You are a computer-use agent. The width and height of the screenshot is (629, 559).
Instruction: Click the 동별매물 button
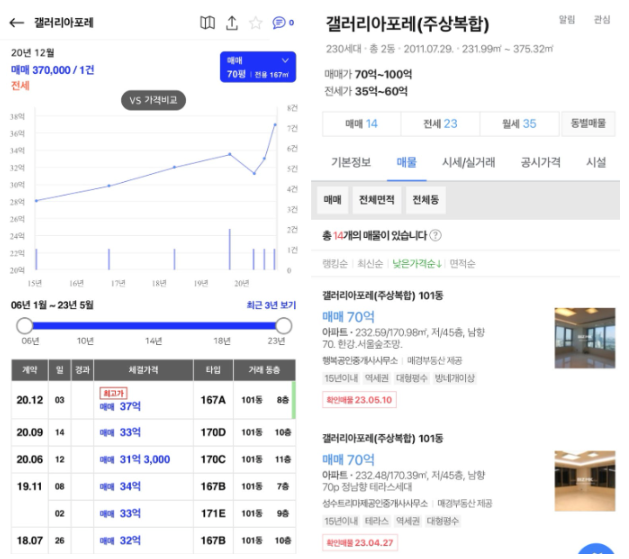[588, 124]
